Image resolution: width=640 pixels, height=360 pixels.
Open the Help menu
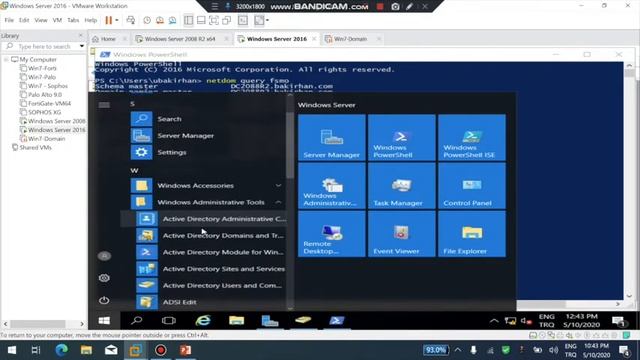[x=91, y=20]
